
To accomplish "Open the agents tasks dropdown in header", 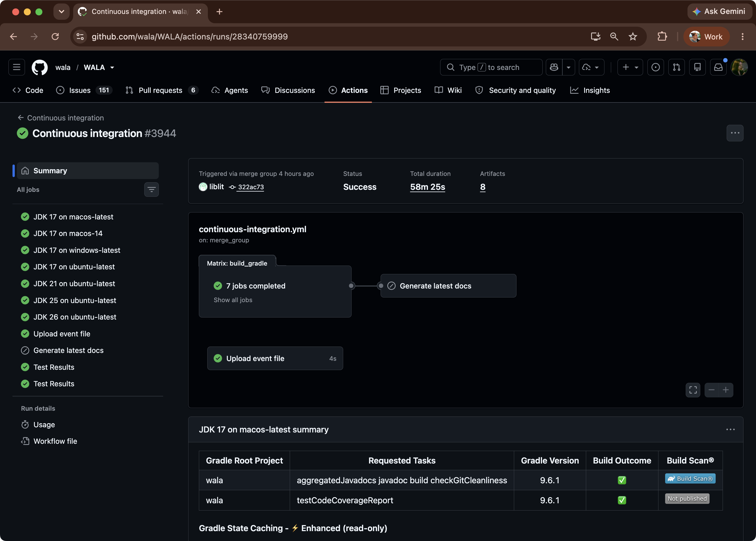I will point(591,67).
